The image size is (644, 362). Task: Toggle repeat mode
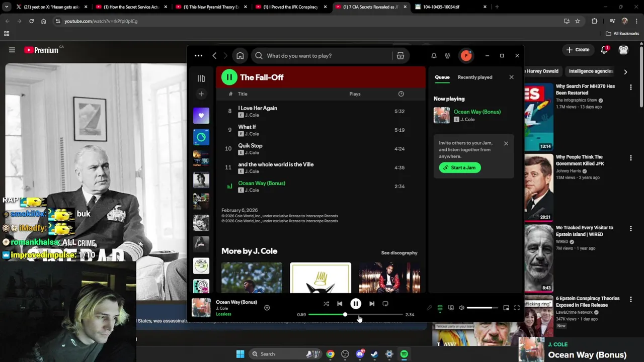385,304
